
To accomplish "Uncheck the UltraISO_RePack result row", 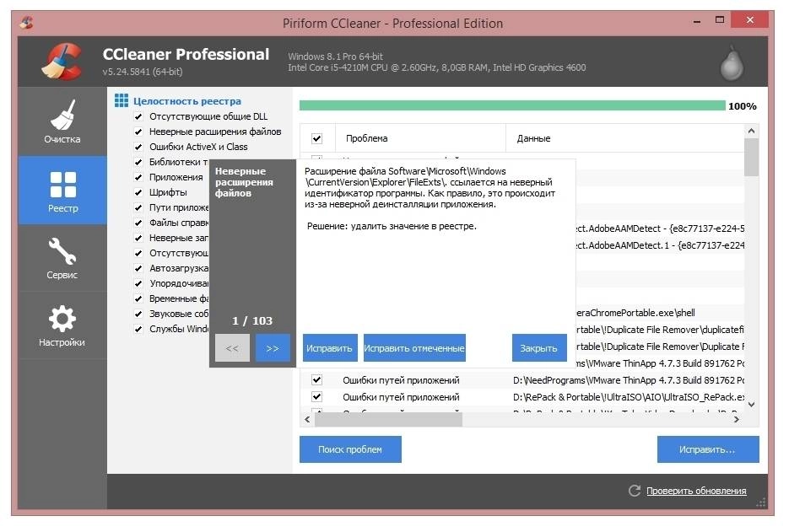I will [316, 396].
